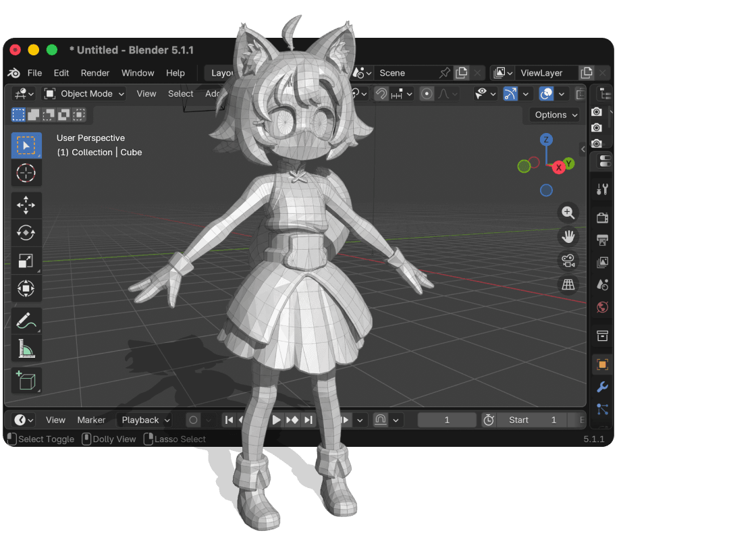Screen dimensions: 756x540
Task: Click the green Y axis on gizmo
Action: tap(569, 163)
